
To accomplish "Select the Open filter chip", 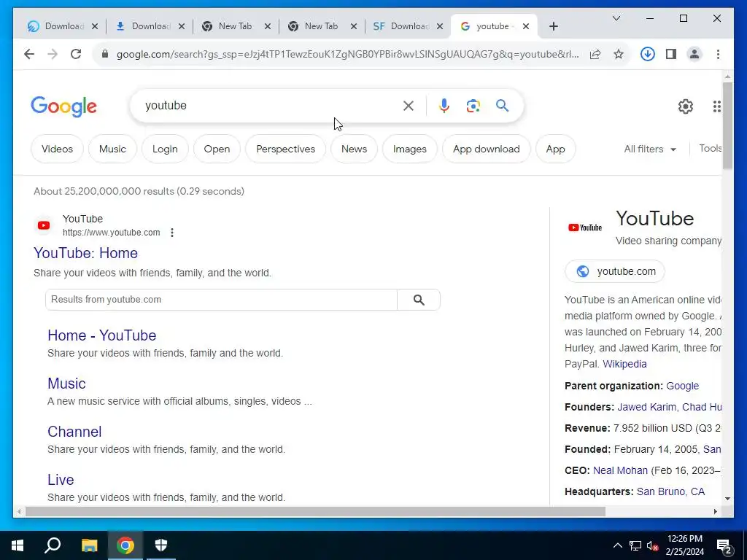I will tap(217, 149).
